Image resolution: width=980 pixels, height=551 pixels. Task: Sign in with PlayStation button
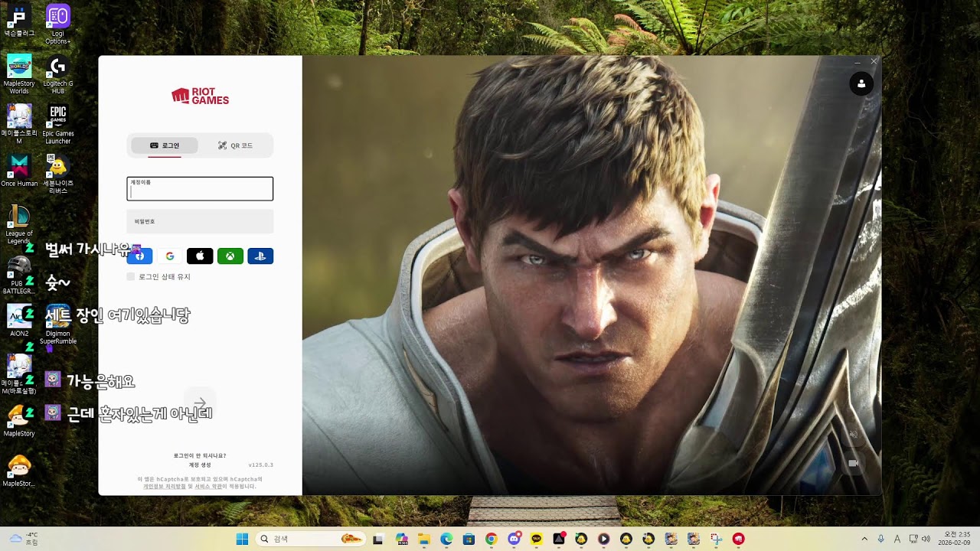[x=260, y=256]
